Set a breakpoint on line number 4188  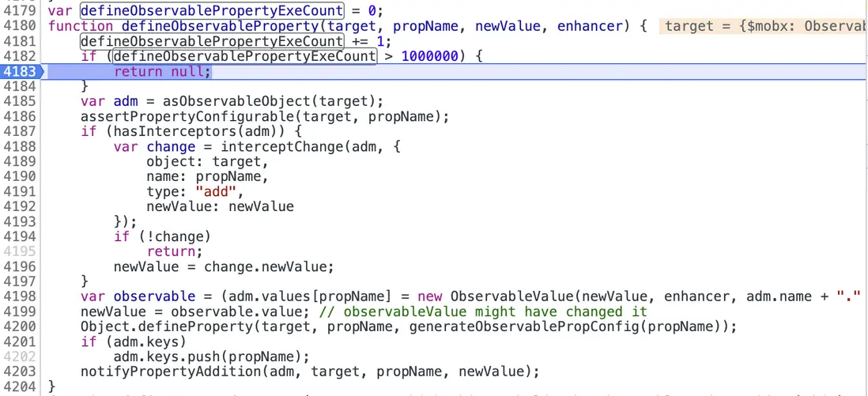(x=20, y=147)
